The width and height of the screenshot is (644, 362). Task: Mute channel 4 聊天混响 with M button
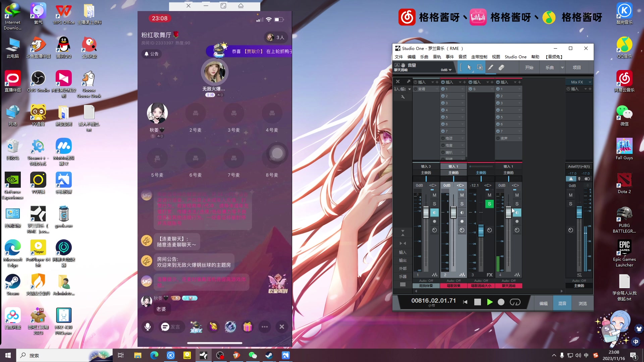[x=517, y=195]
